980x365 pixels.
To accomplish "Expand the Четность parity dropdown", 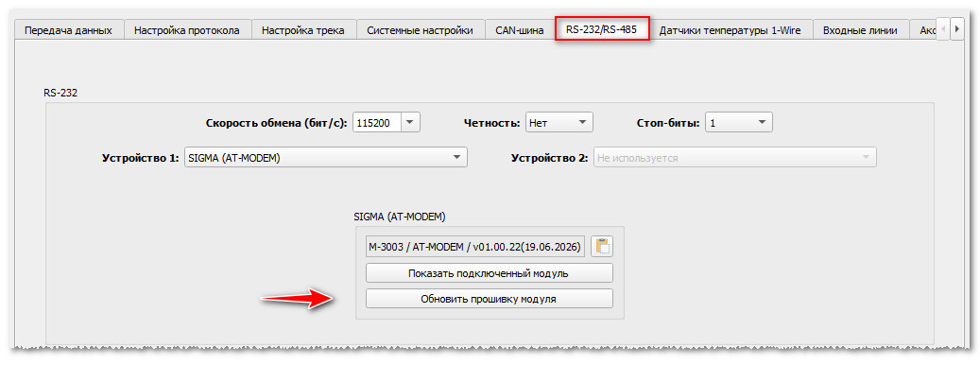I will point(559,123).
